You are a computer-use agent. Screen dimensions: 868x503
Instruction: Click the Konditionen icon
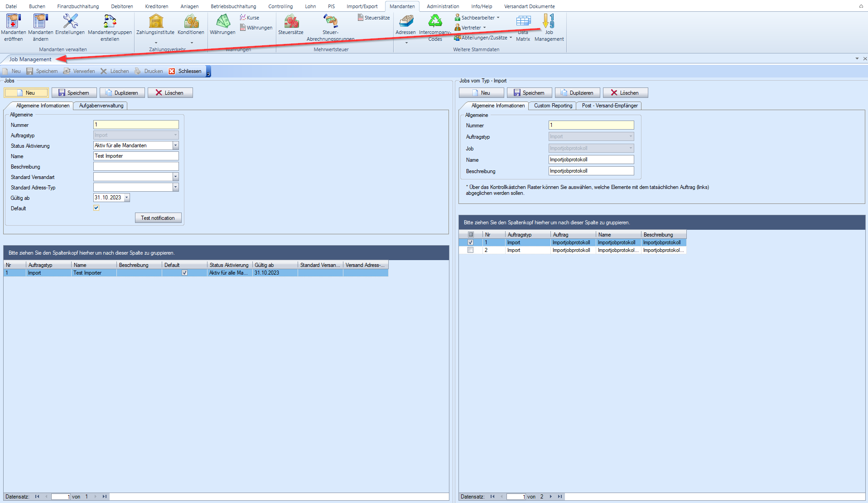coord(191,21)
